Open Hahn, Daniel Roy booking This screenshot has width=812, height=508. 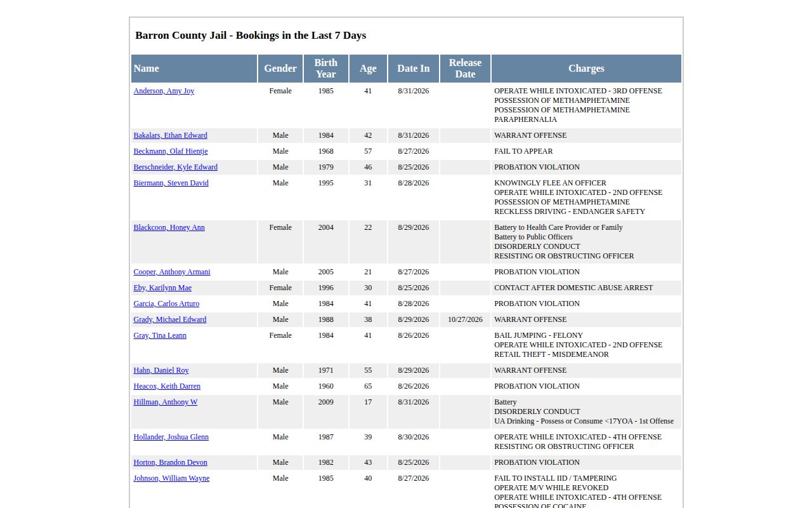[161, 370]
